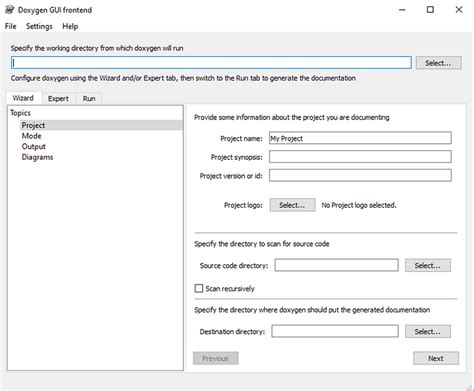Switch to the Run tab
474x391 pixels.
(89, 99)
